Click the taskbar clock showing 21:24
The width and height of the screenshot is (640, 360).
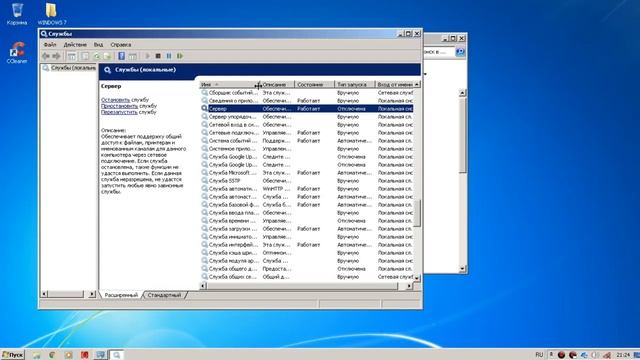[x=623, y=355]
